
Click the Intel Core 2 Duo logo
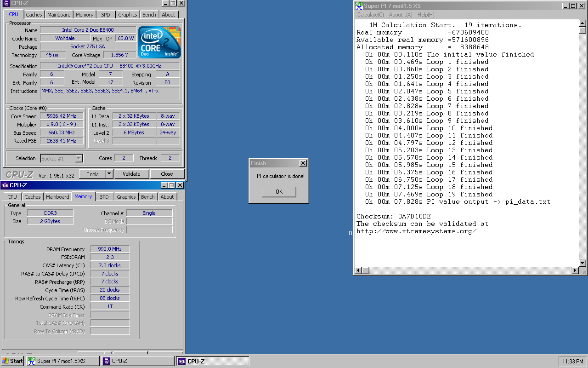pyautogui.click(x=159, y=42)
